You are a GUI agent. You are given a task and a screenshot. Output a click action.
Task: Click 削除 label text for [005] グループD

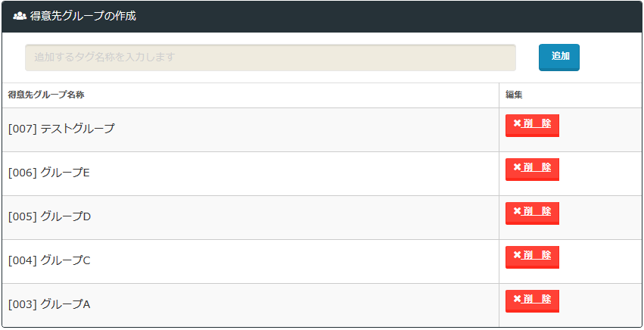coord(537,211)
